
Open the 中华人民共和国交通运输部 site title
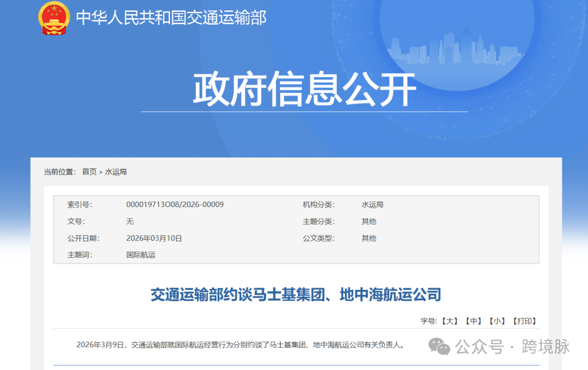point(171,17)
